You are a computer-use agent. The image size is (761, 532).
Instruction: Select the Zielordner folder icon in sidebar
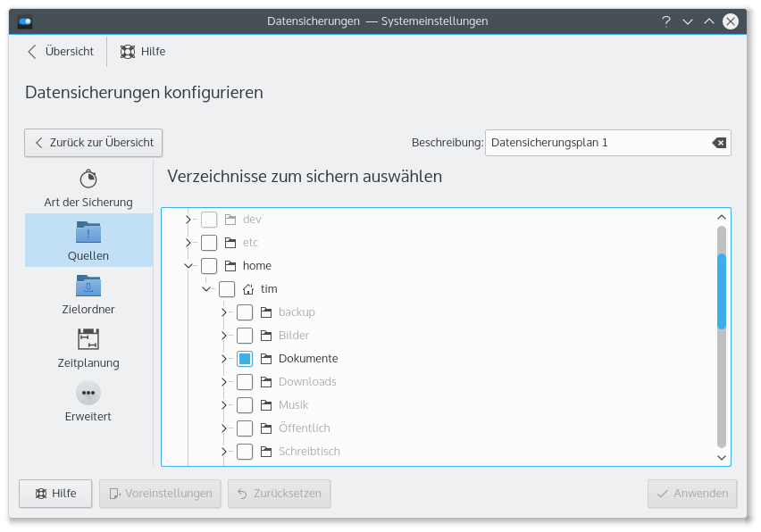click(x=88, y=286)
